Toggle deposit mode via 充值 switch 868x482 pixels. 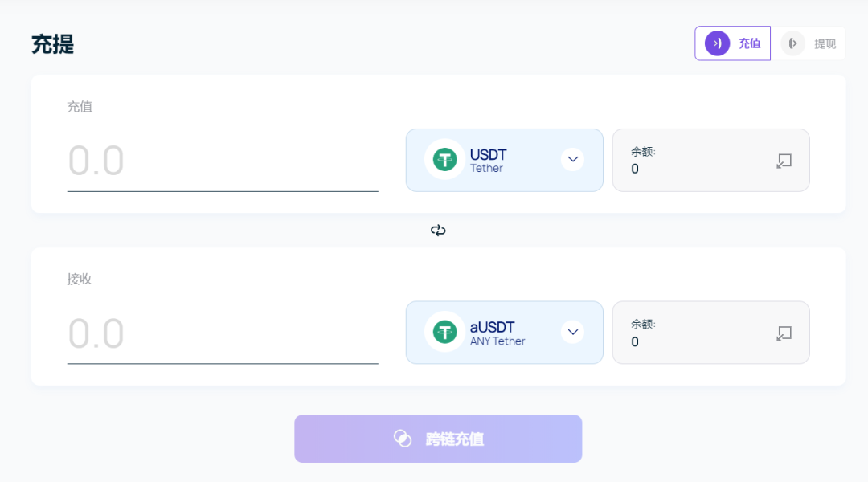coord(732,43)
